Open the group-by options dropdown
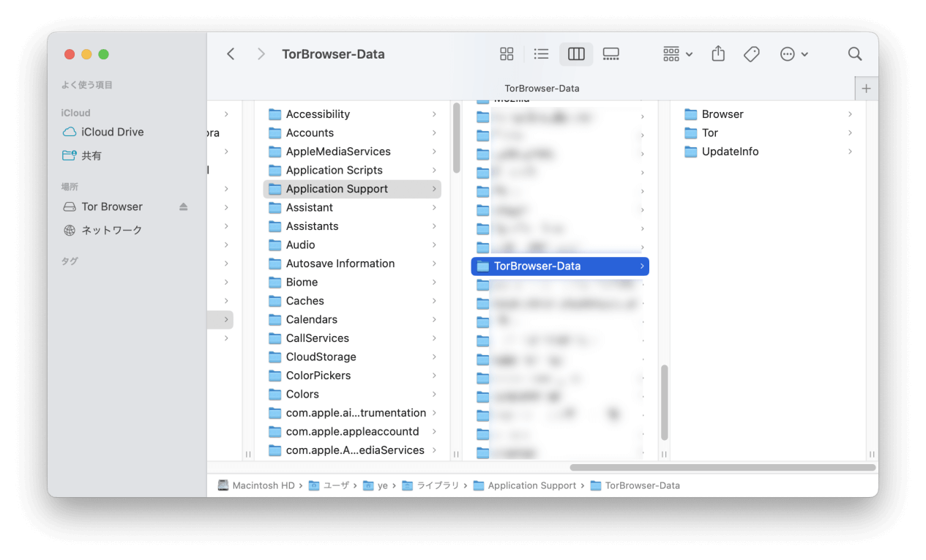 point(678,54)
